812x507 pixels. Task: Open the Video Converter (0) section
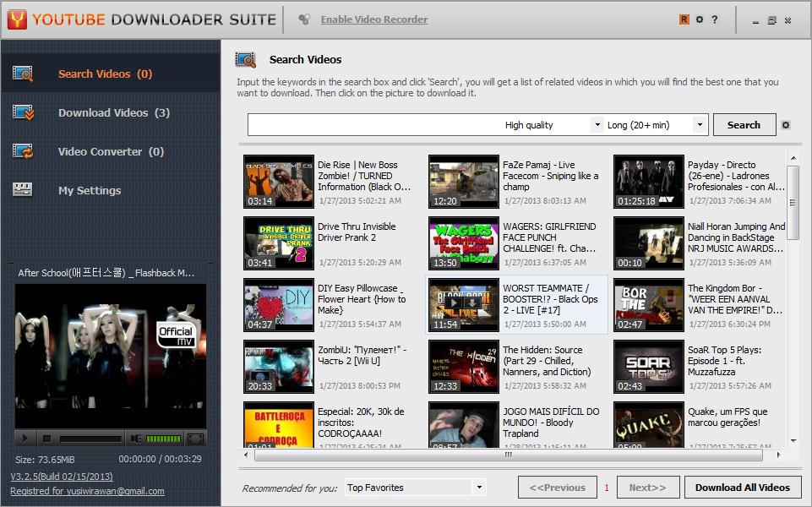coord(111,151)
